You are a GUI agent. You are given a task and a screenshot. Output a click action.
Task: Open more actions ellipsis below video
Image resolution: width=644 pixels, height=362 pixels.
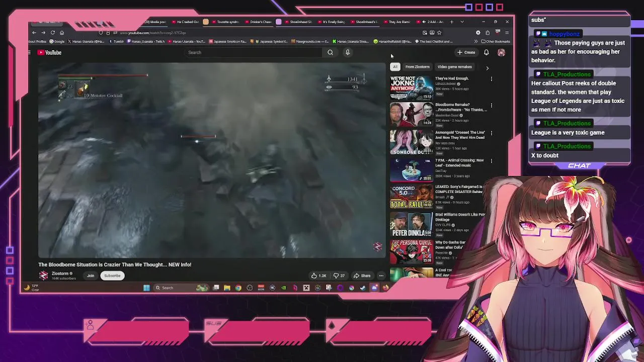coord(381,276)
